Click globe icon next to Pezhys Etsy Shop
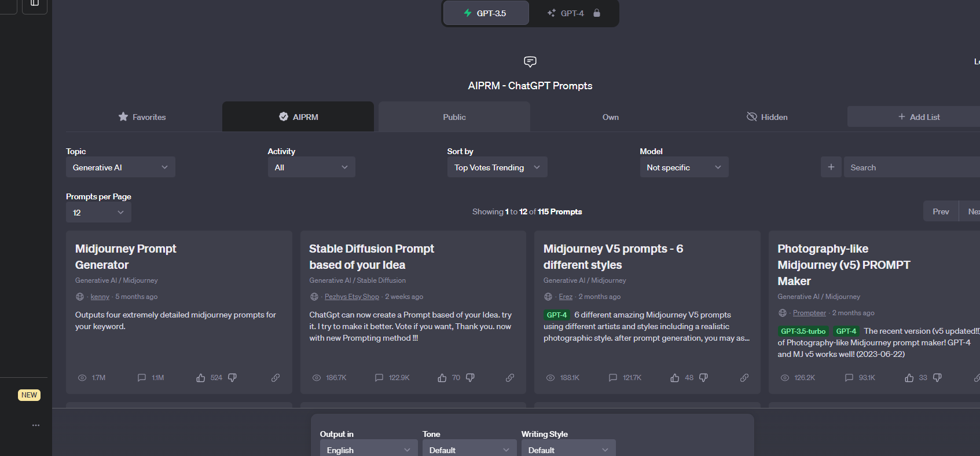Viewport: 980px width, 456px height. tap(314, 297)
